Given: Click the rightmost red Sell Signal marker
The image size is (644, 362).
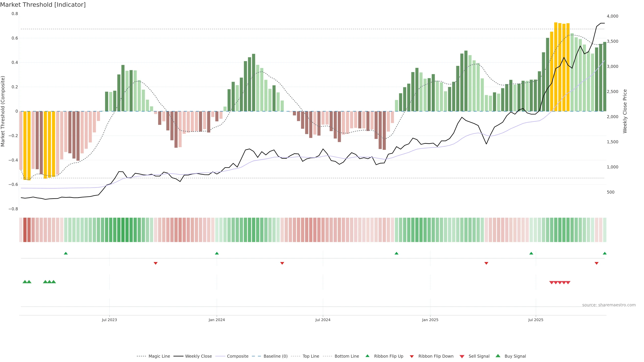Looking at the screenshot, I should pyautogui.click(x=568, y=283).
